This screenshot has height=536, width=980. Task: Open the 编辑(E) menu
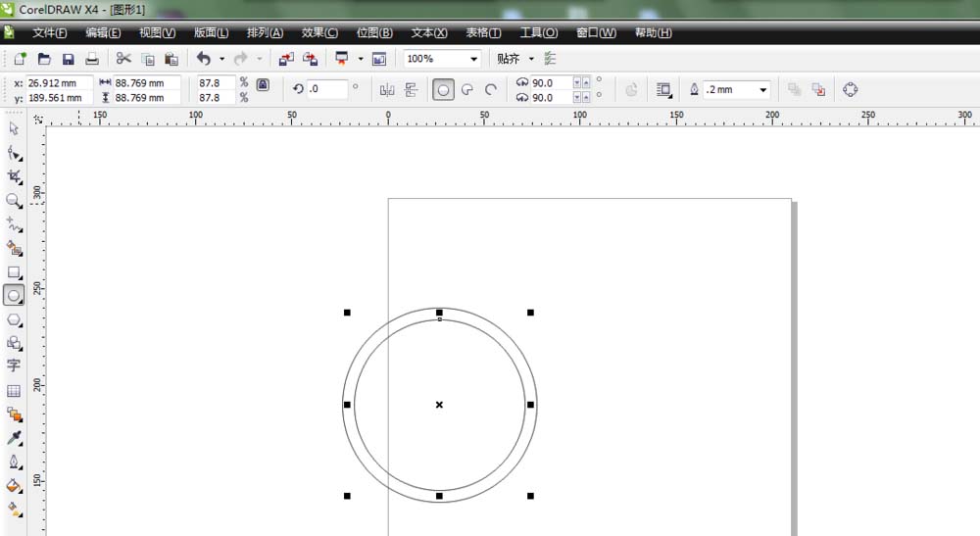[x=103, y=33]
